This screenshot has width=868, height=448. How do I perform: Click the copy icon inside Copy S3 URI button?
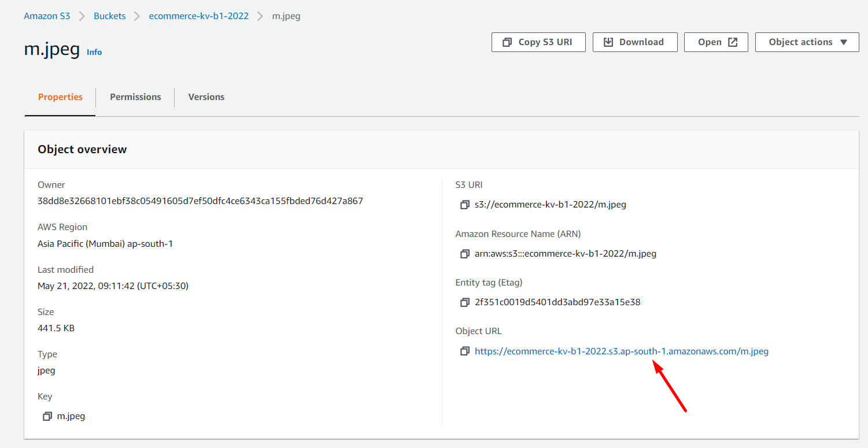(x=508, y=42)
